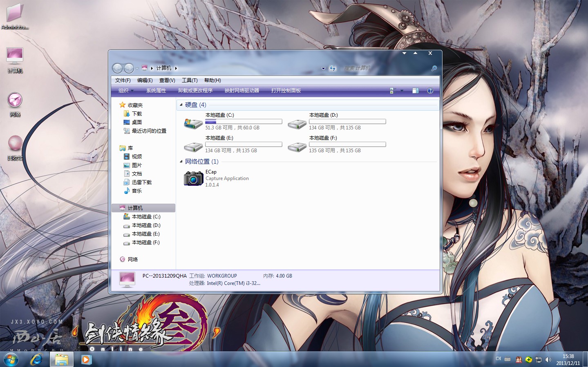Collapse the 网络位置 (1) group

click(x=181, y=162)
